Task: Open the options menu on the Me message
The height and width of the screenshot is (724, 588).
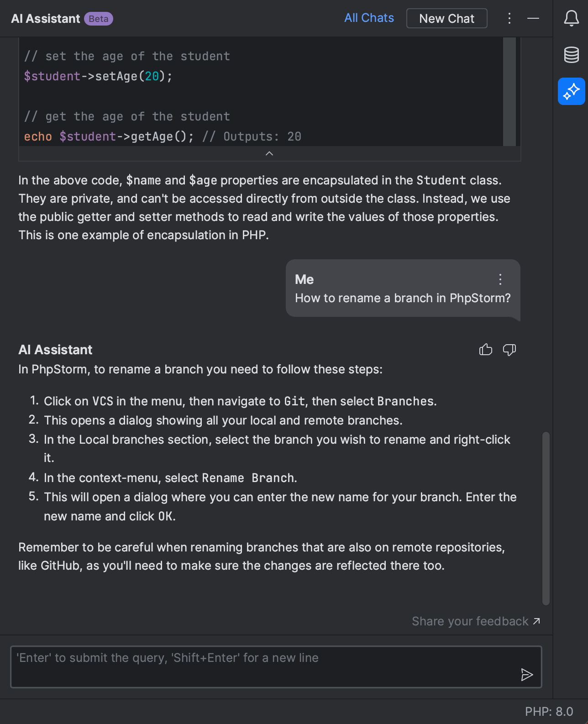Action: pyautogui.click(x=500, y=279)
